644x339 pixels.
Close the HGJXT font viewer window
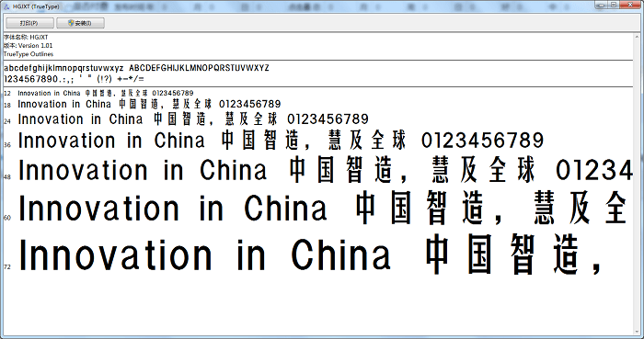(x=631, y=5)
